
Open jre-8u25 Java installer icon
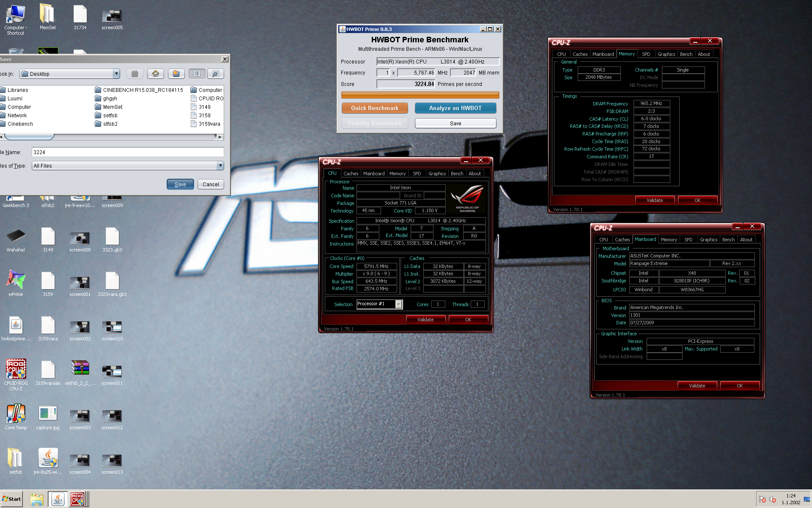pyautogui.click(x=48, y=461)
